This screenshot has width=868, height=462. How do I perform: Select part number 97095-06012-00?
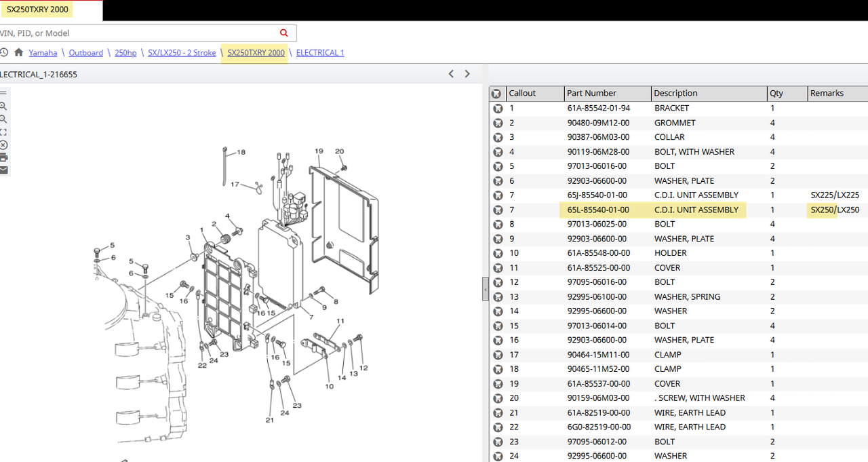[597, 442]
